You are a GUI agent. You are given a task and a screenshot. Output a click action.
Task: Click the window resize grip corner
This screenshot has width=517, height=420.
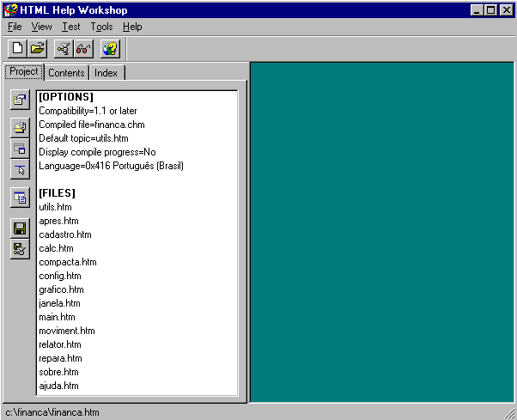click(510, 413)
